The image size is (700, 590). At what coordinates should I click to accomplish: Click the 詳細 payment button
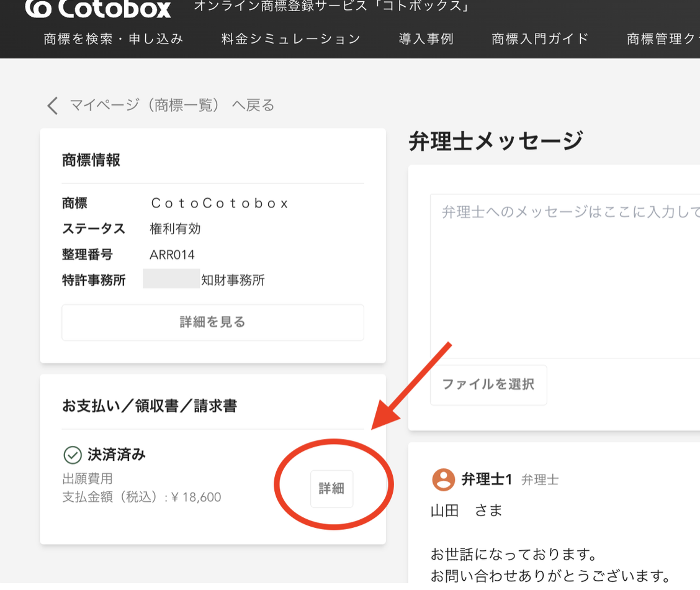click(332, 489)
